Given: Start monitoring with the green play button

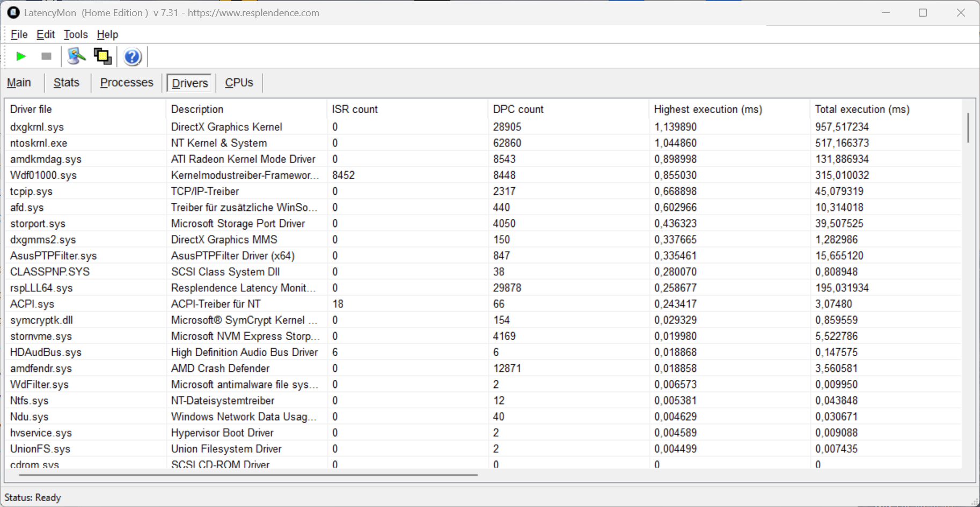Looking at the screenshot, I should 21,56.
